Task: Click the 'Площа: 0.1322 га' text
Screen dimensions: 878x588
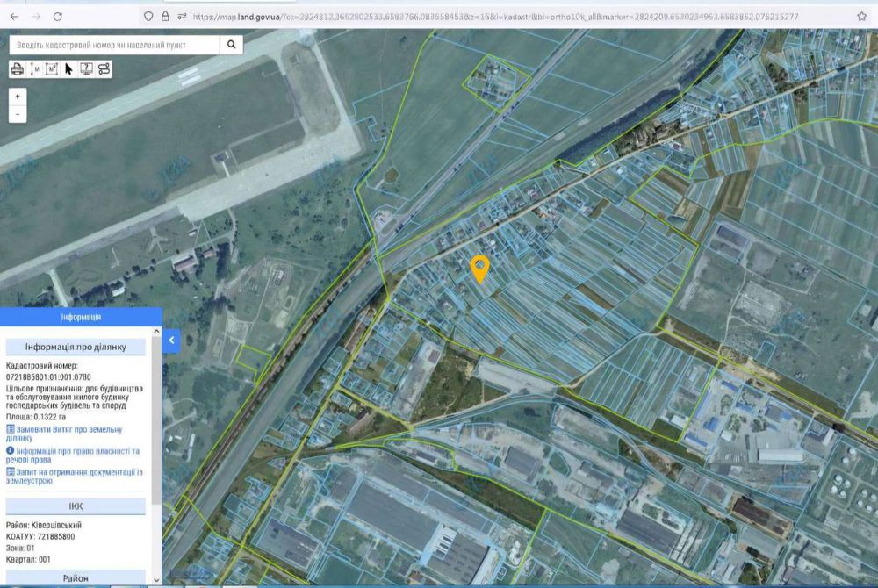Action: point(36,418)
